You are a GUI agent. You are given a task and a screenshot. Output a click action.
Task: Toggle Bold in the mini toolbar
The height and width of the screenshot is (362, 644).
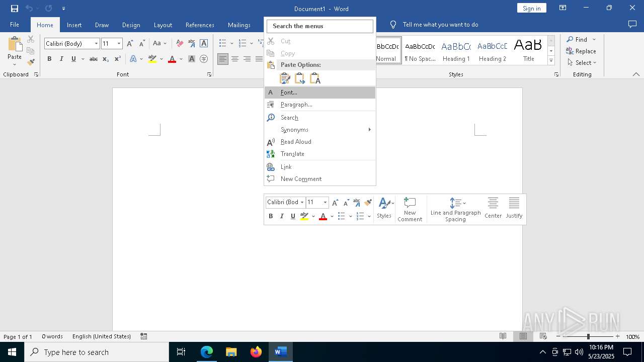click(x=271, y=216)
